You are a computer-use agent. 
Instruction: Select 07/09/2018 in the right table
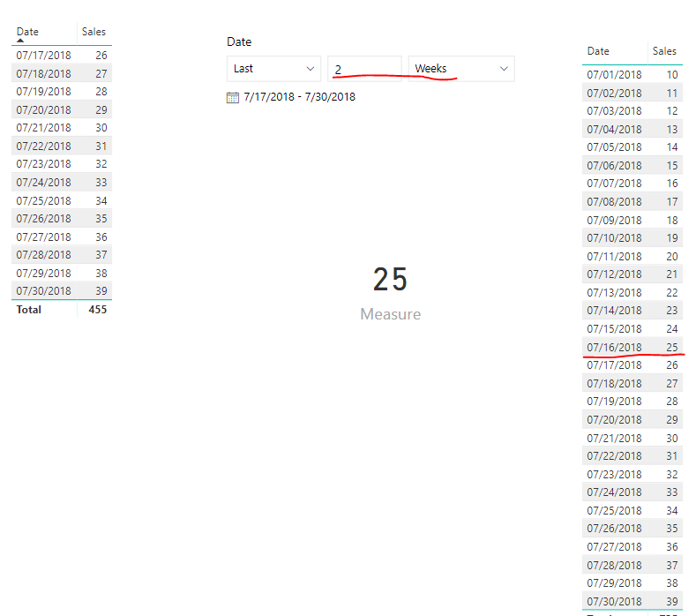click(614, 221)
